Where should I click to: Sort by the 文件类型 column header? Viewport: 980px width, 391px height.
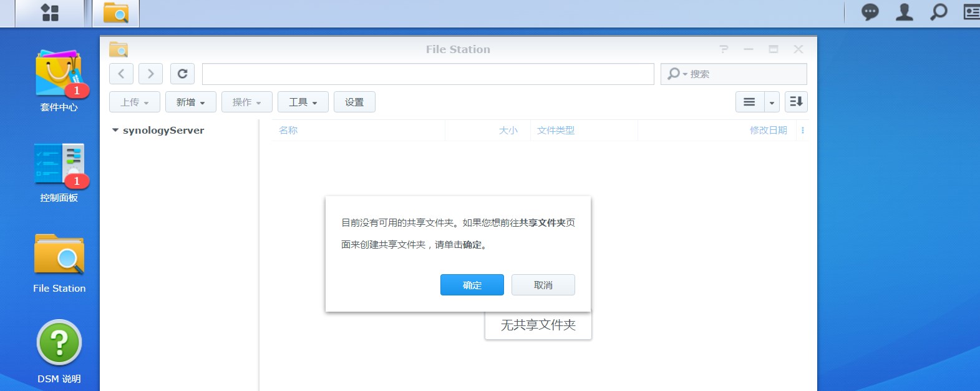pyautogui.click(x=584, y=130)
